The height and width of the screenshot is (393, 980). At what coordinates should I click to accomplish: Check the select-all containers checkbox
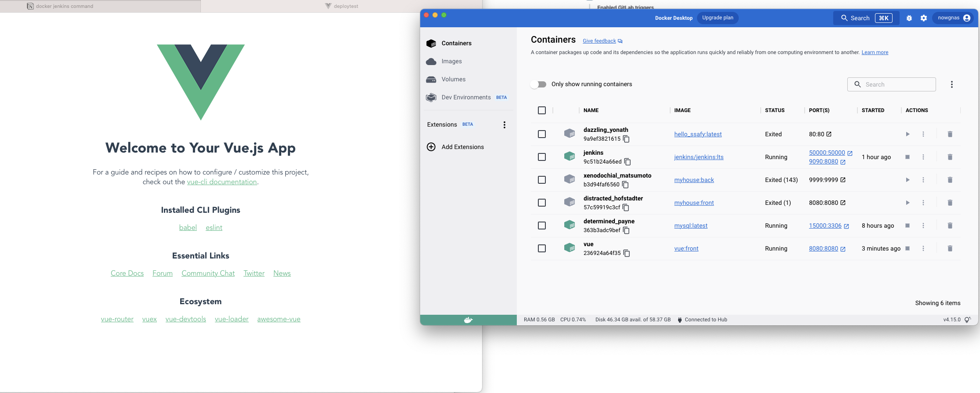point(542,110)
